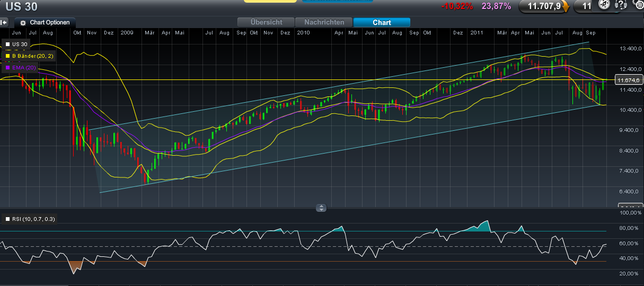Open the headset help support icon

(621, 5)
